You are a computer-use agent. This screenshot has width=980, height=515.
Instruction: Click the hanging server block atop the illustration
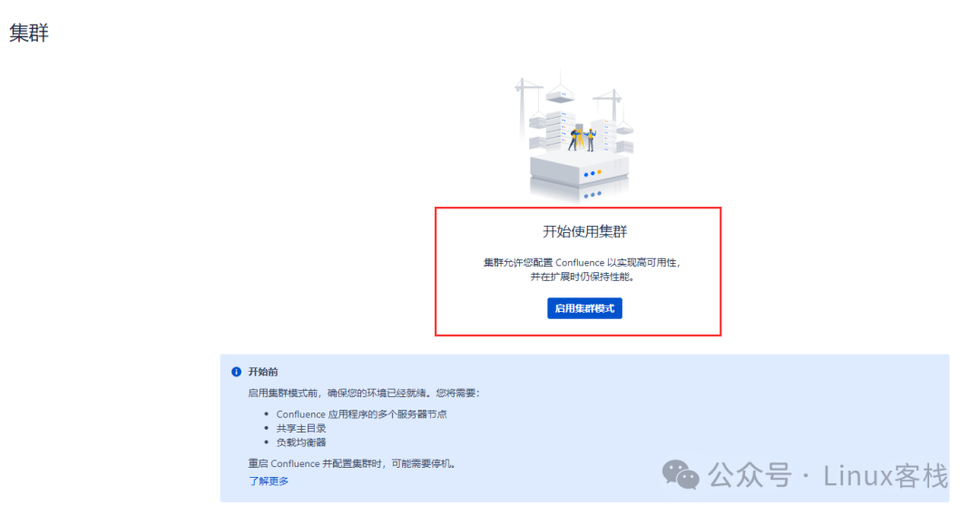point(560,96)
